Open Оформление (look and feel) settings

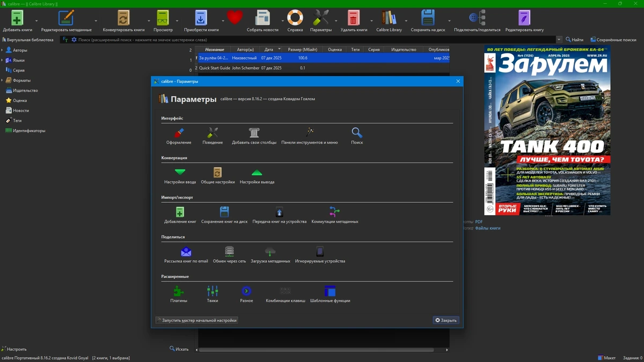(179, 136)
